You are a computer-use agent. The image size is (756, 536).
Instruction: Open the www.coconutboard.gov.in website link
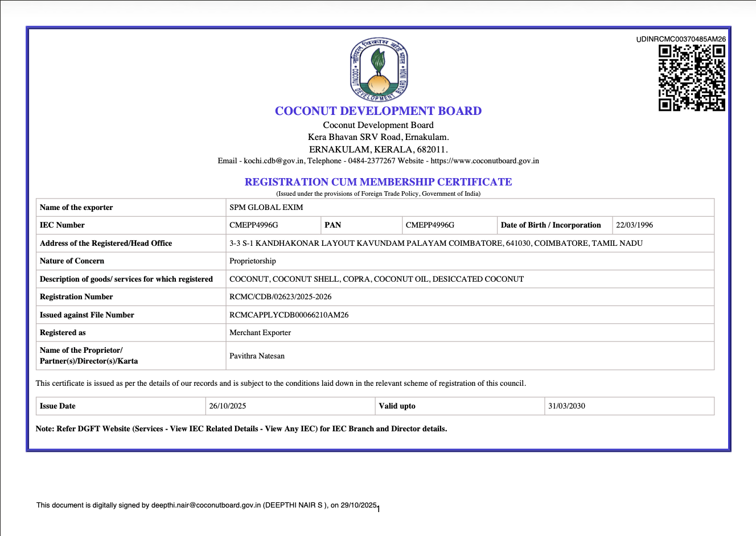pos(484,161)
